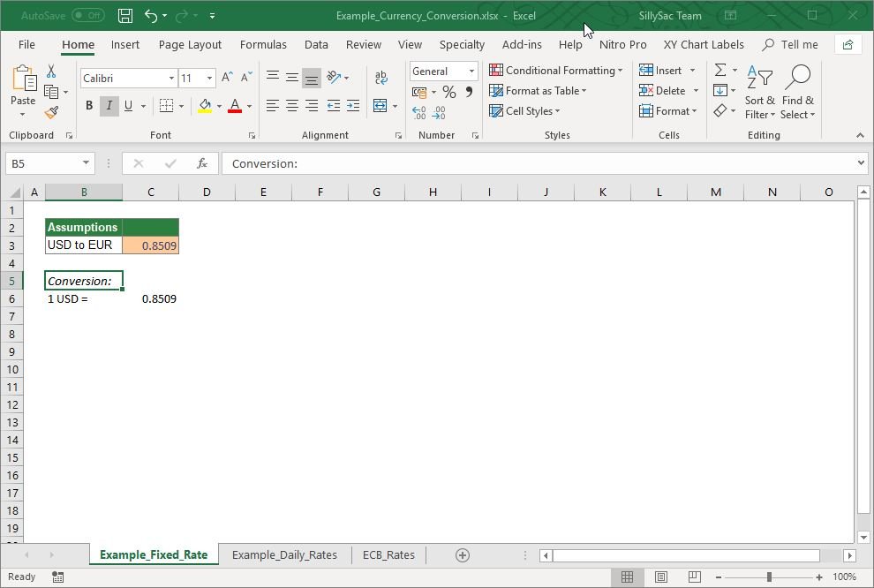Click the Percent Style icon
This screenshot has width=874, height=588.
point(449,92)
